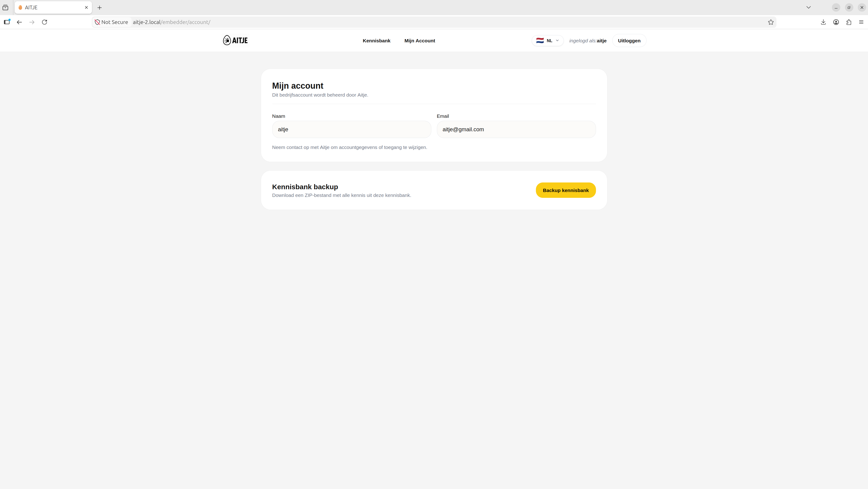Select the AITJE browser tab
Screen dimensions: 868x489
pos(53,7)
